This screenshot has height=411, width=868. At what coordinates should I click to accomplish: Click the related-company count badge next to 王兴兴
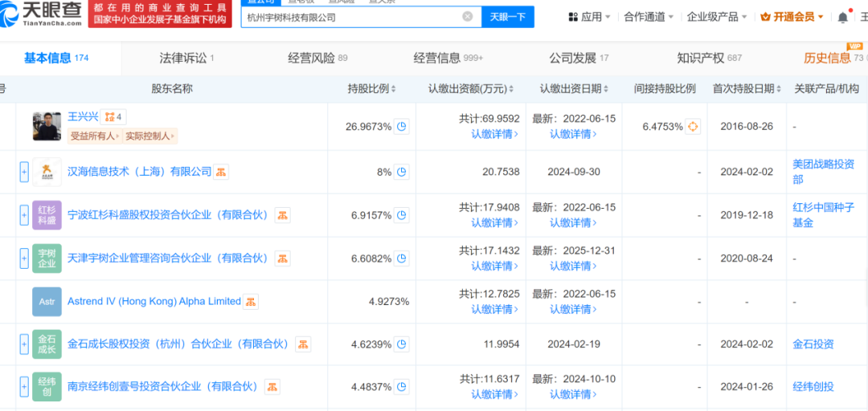[113, 117]
